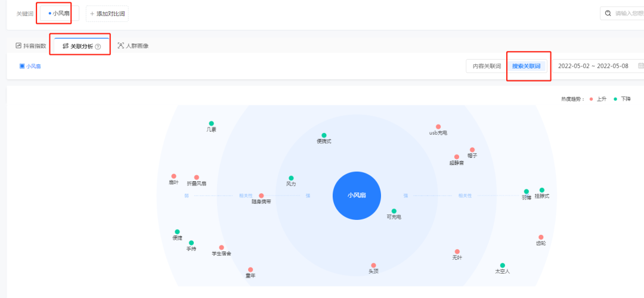Click the 无叶 node

tap(457, 252)
